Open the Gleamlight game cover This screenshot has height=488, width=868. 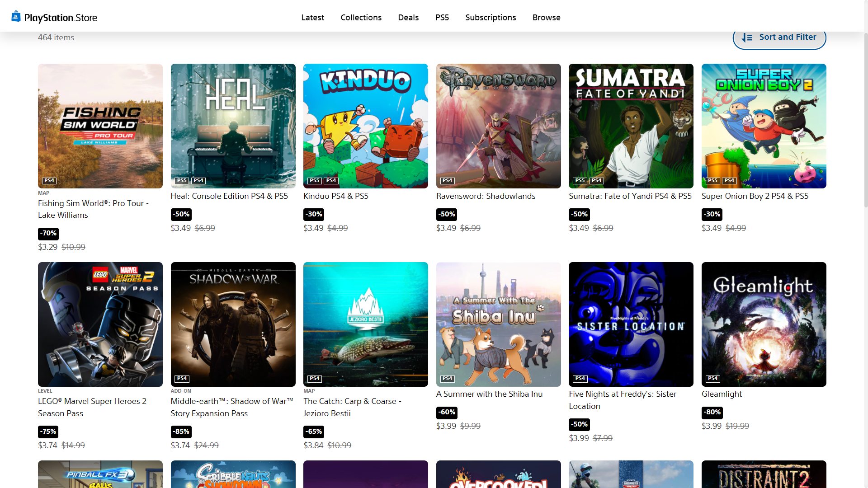click(764, 324)
